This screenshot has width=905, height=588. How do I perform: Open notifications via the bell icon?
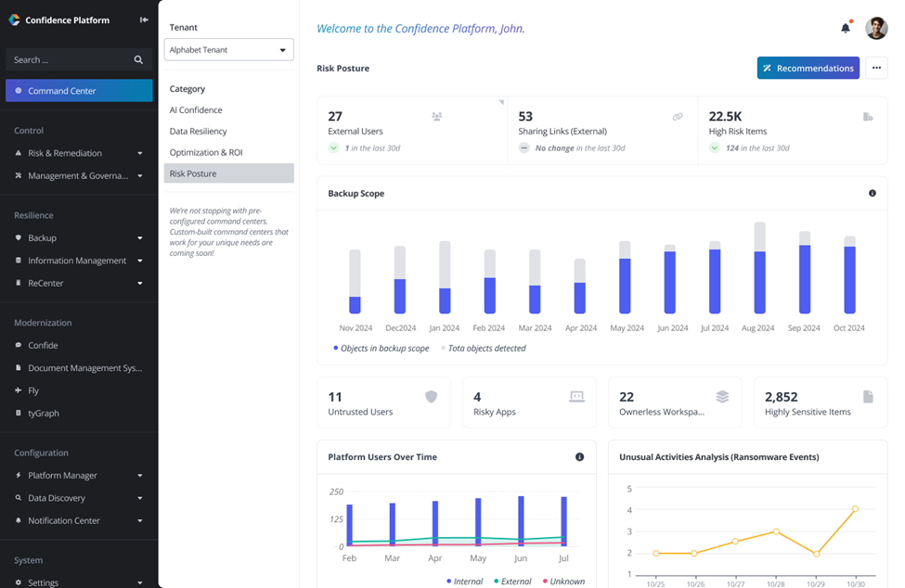click(x=846, y=28)
